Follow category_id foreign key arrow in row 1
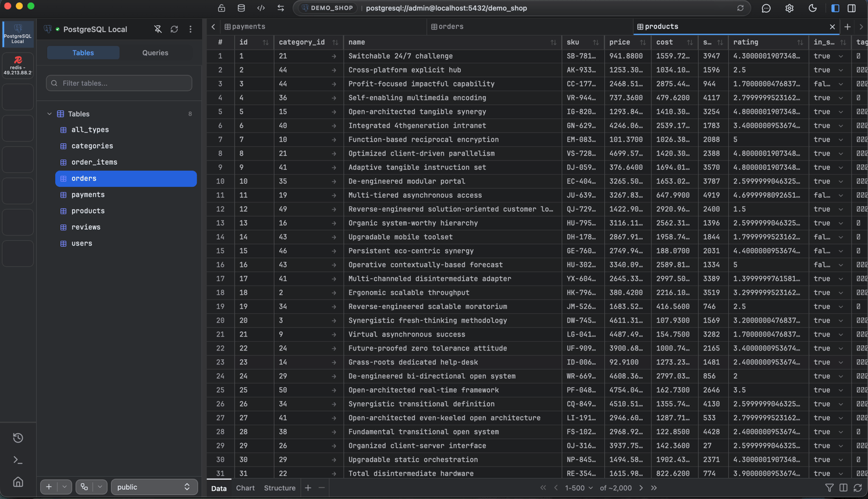 334,56
